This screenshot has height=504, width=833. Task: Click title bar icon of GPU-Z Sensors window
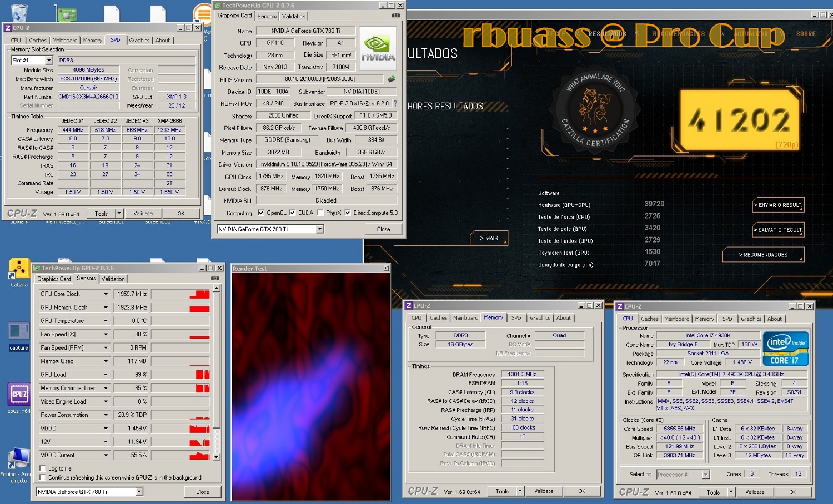[37, 268]
